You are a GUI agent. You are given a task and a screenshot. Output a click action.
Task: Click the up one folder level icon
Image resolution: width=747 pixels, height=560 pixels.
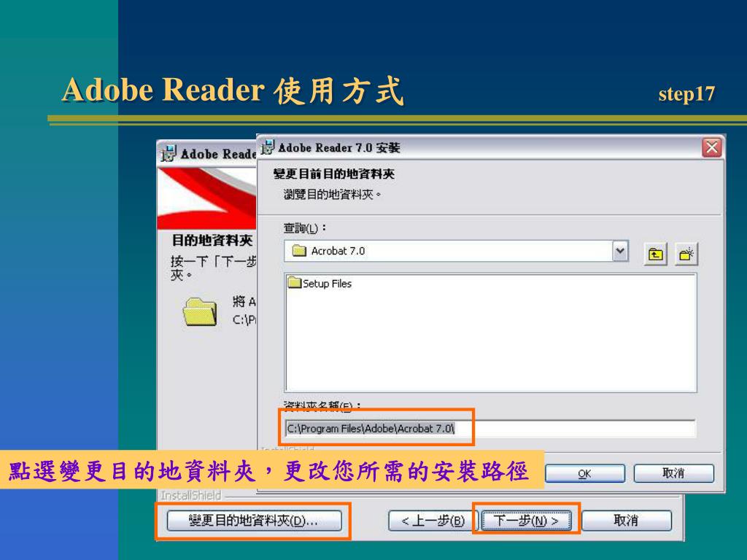[656, 254]
